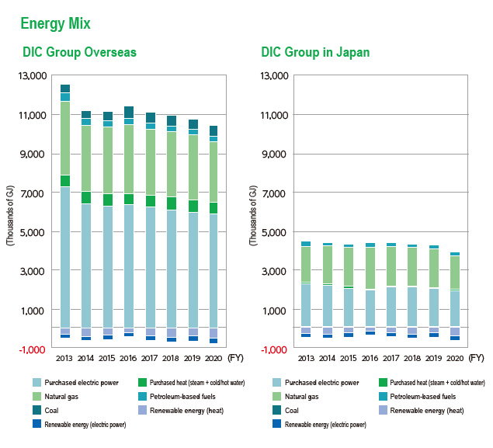Click the 2020 bar in the Overseas chart
493x448 pixels.
point(214,234)
